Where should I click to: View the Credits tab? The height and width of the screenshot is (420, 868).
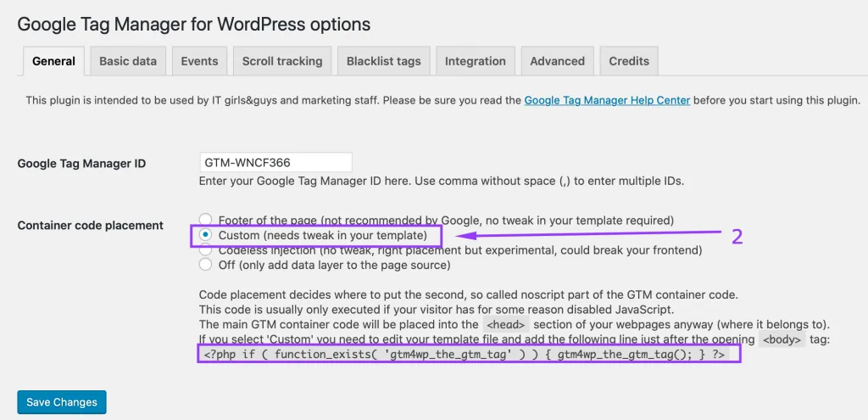tap(629, 61)
